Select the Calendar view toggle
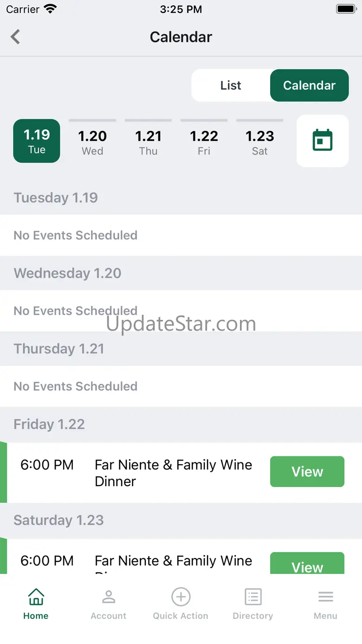The width and height of the screenshot is (362, 644). click(310, 85)
